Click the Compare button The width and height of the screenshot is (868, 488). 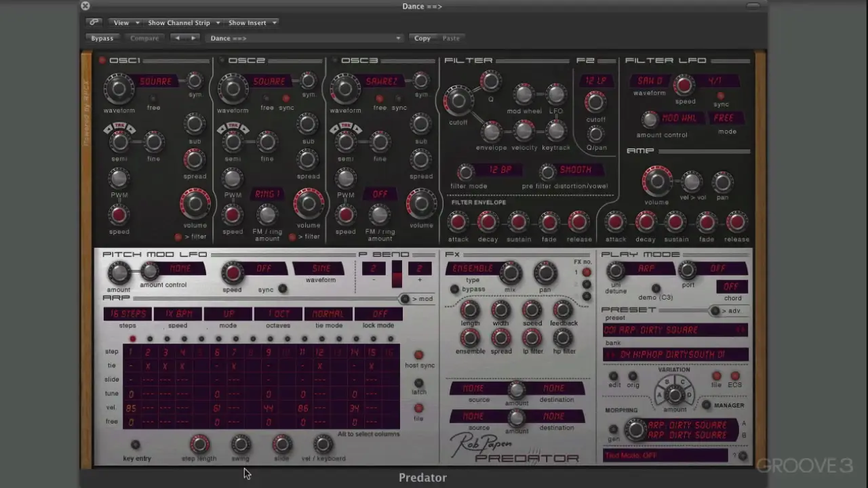pos(144,38)
